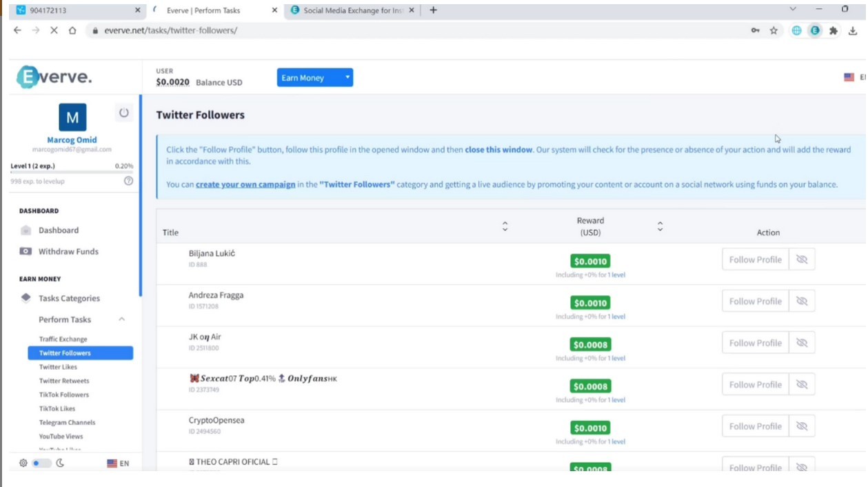Click the $0.0020 balance amount
Screen dimensions: 868x487
[x=173, y=82]
